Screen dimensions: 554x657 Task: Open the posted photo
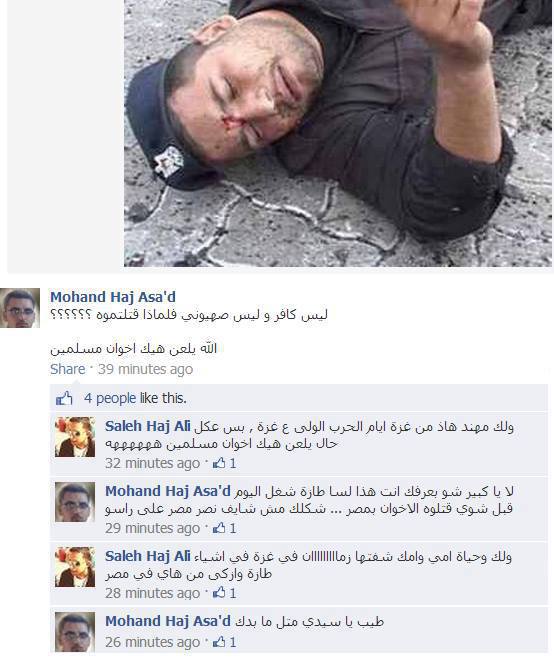(x=338, y=133)
